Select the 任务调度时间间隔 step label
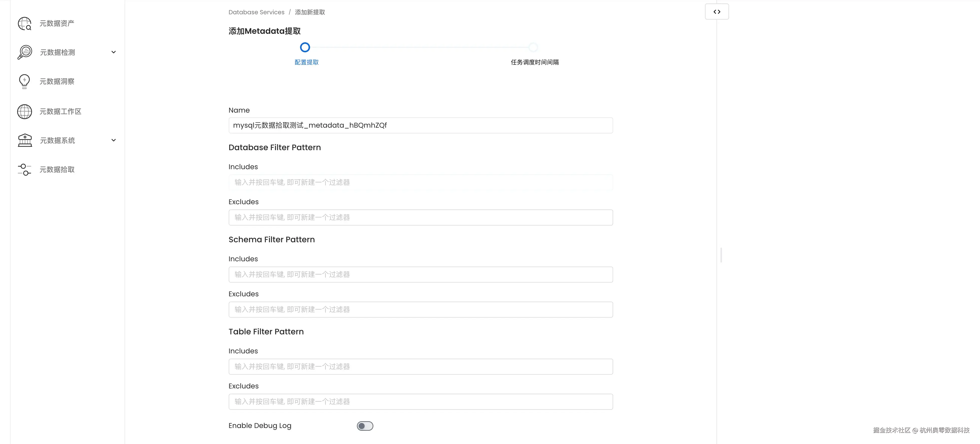The image size is (980, 444). 535,62
